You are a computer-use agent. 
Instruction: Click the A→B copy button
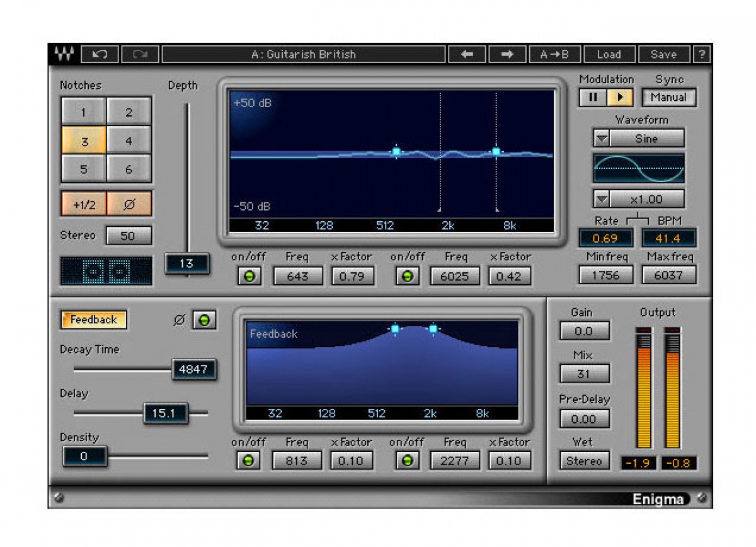coord(555,54)
